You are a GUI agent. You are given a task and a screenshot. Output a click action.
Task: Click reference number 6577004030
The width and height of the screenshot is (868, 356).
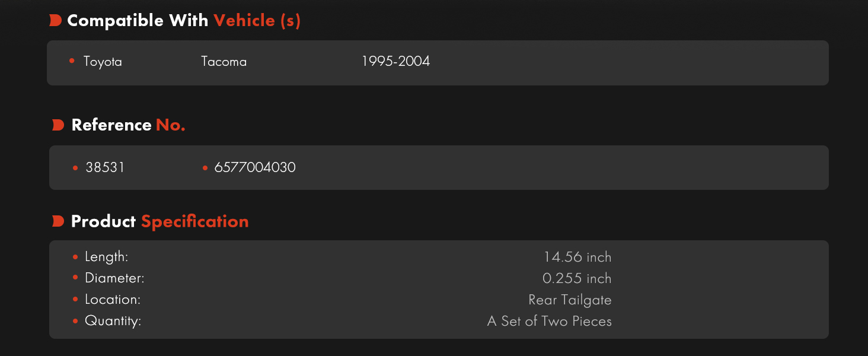click(x=255, y=168)
